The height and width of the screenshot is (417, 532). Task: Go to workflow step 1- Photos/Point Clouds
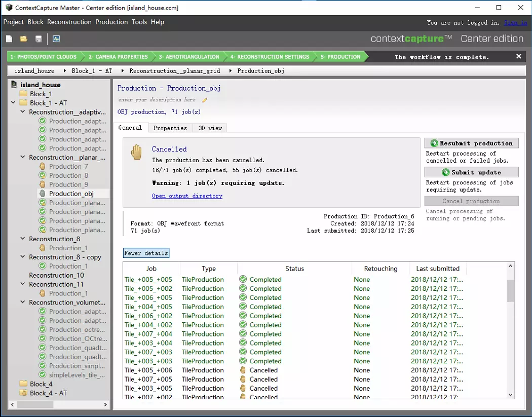coord(44,57)
